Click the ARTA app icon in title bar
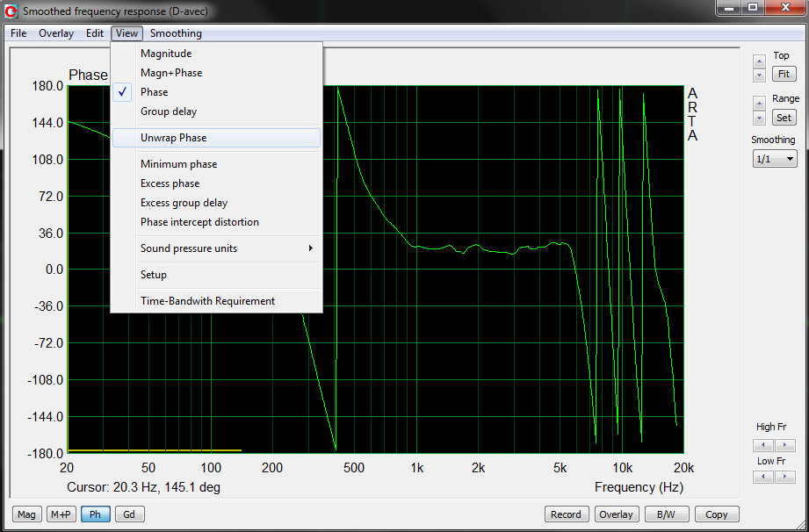The width and height of the screenshot is (809, 532). tap(11, 11)
